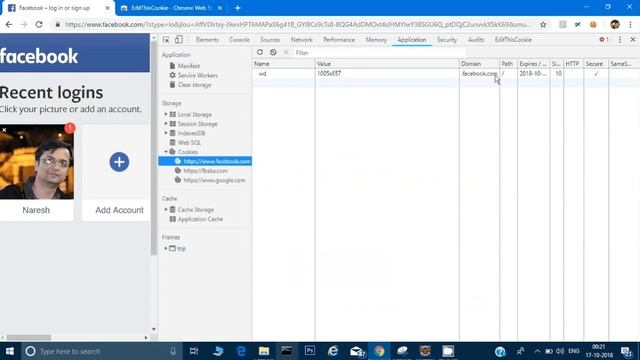The height and width of the screenshot is (360, 640).
Task: Refresh the cookies table
Action: tap(260, 52)
